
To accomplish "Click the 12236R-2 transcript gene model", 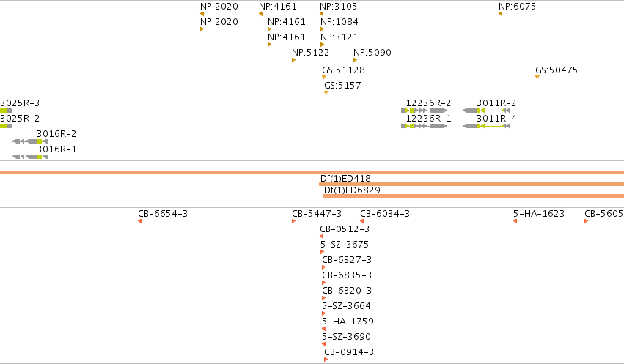I will 425,111.
